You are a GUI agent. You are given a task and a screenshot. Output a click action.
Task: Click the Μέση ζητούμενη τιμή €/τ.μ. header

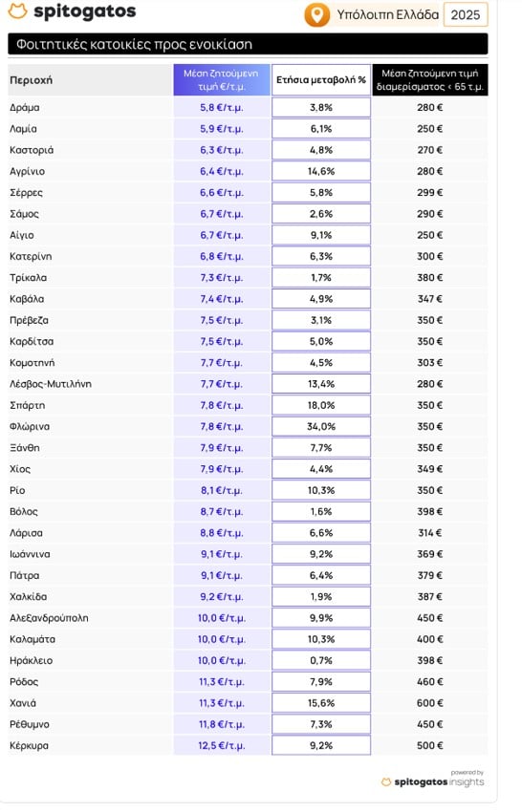(x=222, y=79)
